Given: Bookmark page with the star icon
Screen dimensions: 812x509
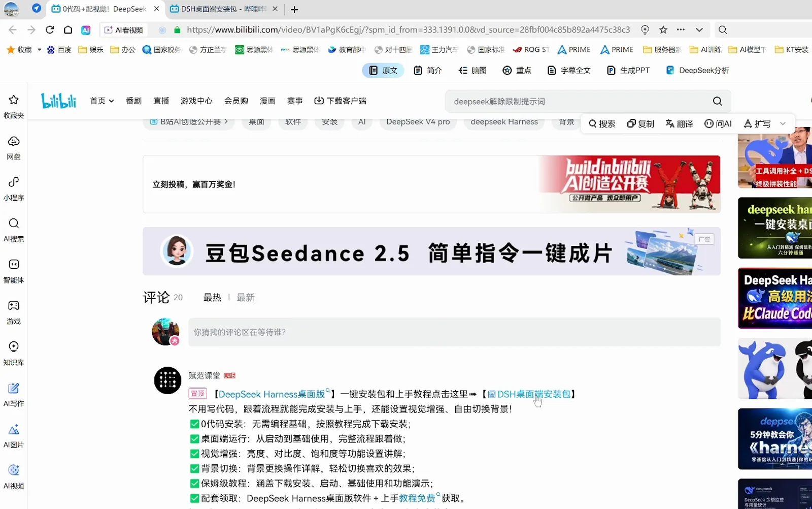Looking at the screenshot, I should point(663,30).
